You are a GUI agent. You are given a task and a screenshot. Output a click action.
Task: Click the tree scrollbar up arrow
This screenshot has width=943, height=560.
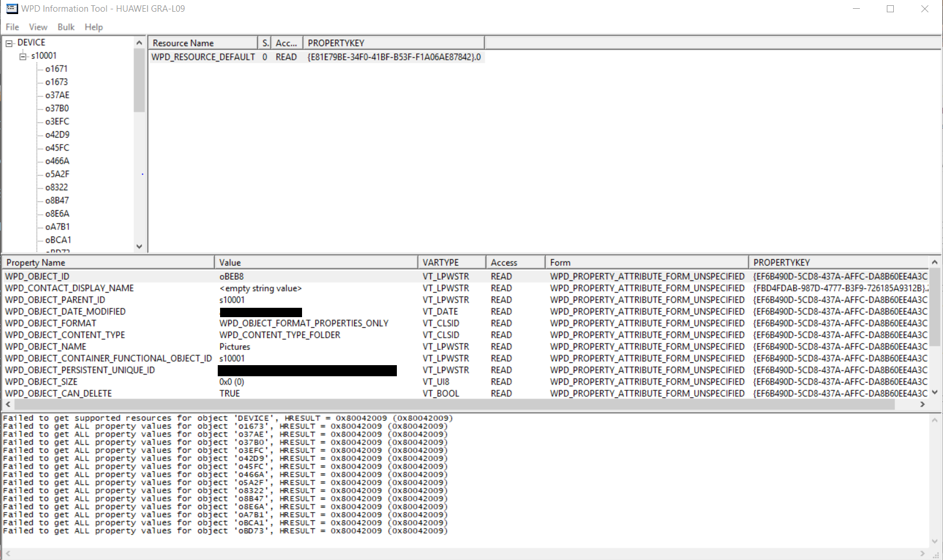coord(139,43)
